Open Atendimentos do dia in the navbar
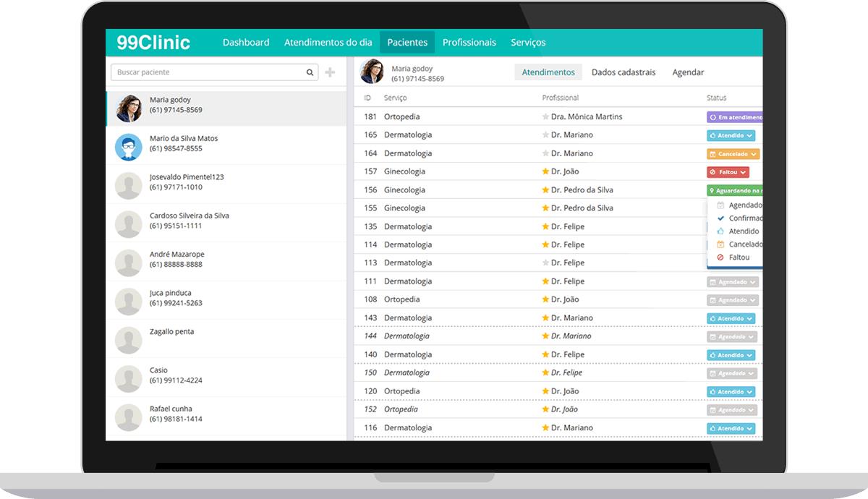 (328, 43)
